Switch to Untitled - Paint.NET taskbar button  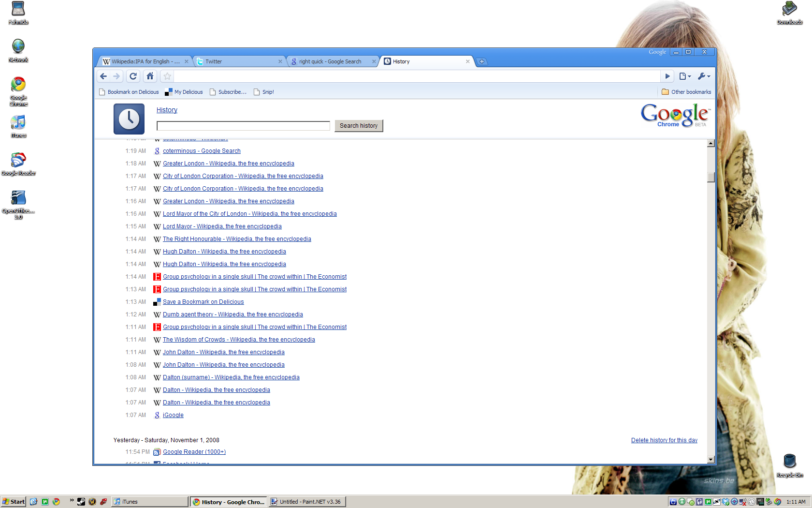tap(307, 502)
